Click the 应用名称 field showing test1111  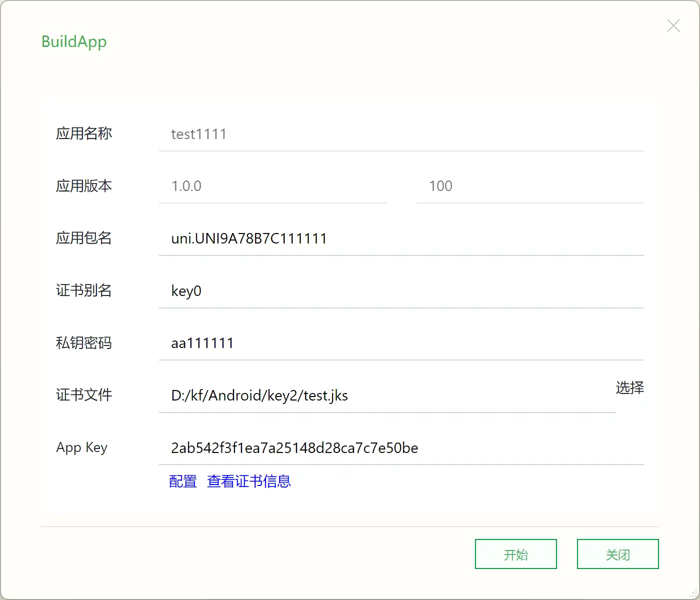[x=401, y=134]
